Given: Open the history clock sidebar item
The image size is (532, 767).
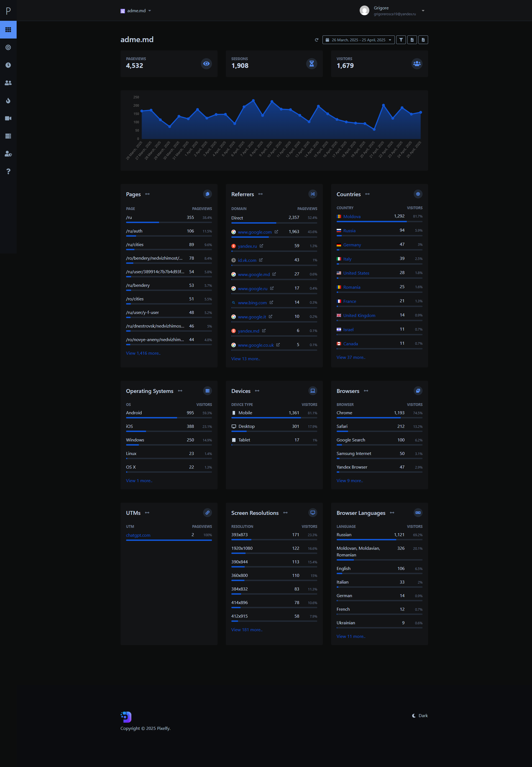Looking at the screenshot, I should [8, 65].
